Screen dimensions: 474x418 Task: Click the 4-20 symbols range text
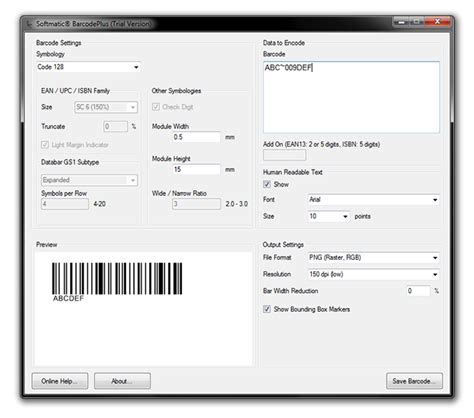pos(100,204)
